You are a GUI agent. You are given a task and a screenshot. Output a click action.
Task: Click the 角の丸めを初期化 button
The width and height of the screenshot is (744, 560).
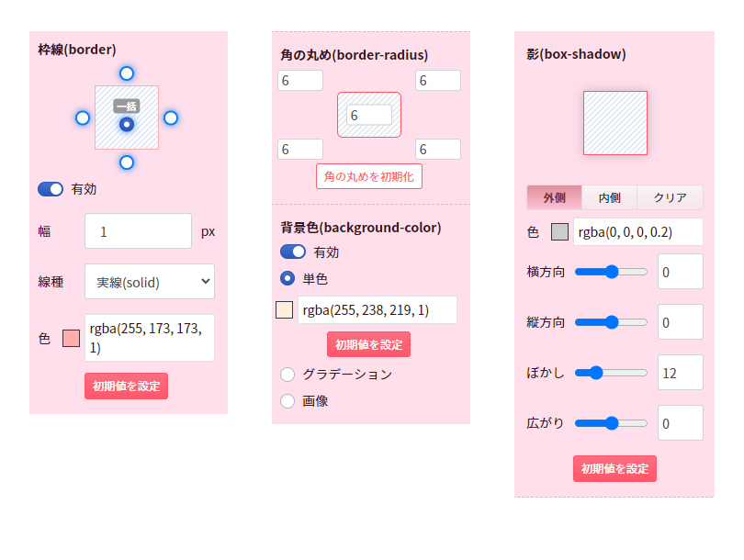(369, 176)
